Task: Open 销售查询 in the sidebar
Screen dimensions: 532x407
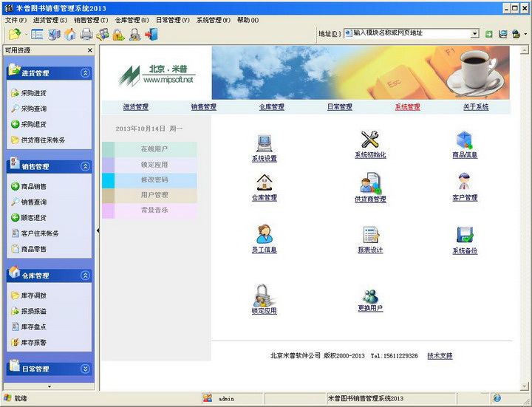Action: tap(29, 202)
